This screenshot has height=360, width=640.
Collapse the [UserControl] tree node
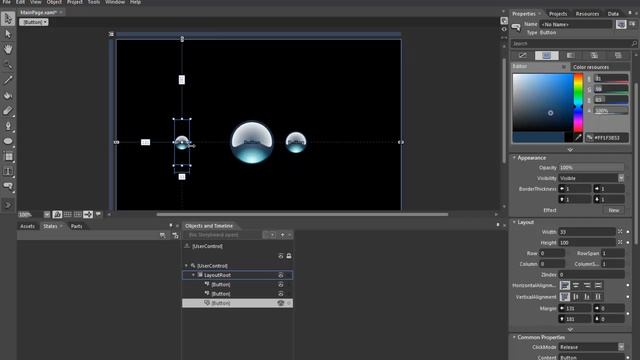[x=187, y=266]
